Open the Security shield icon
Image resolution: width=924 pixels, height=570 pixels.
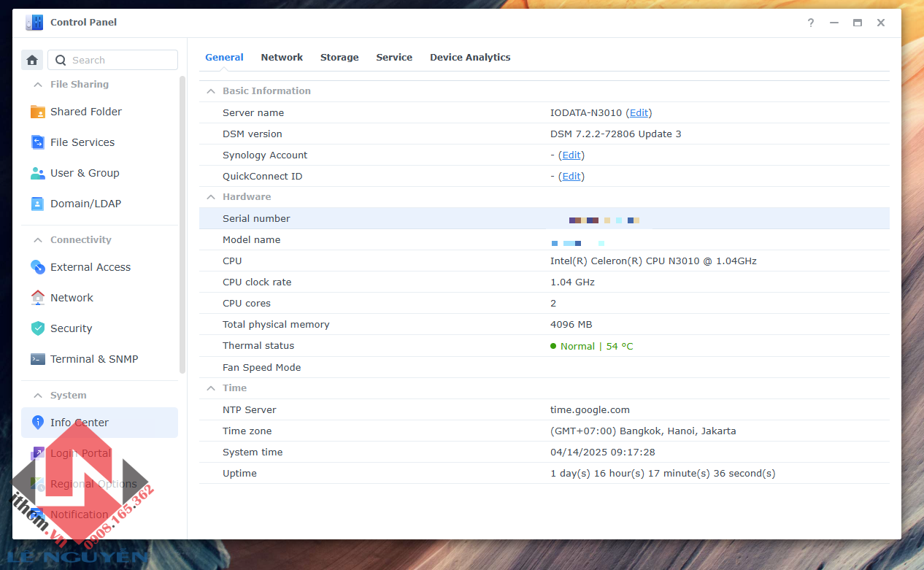click(38, 328)
